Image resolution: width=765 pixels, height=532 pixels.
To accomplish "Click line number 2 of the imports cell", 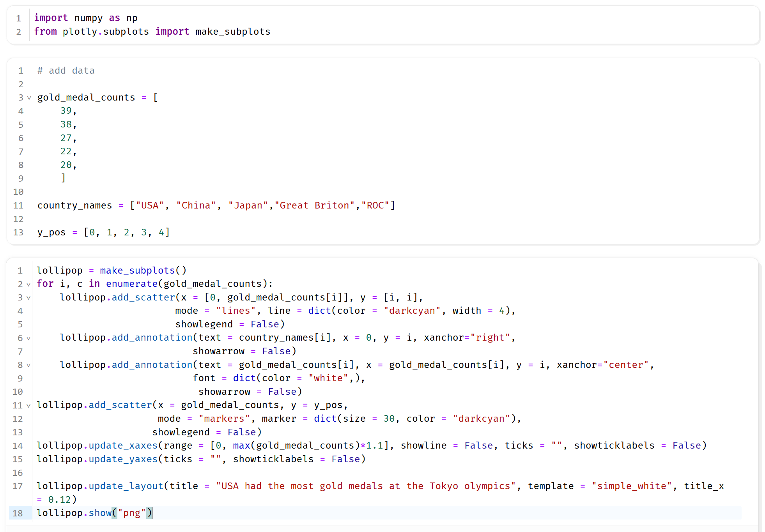I will coord(19,32).
